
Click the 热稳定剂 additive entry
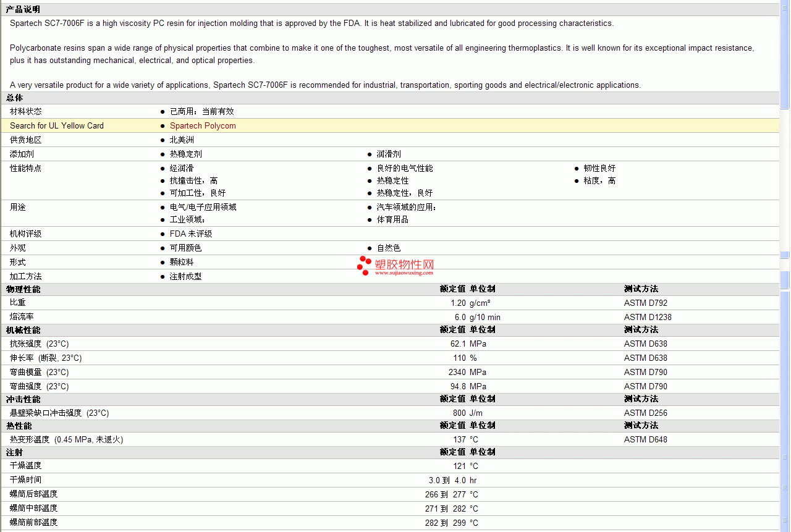click(186, 154)
